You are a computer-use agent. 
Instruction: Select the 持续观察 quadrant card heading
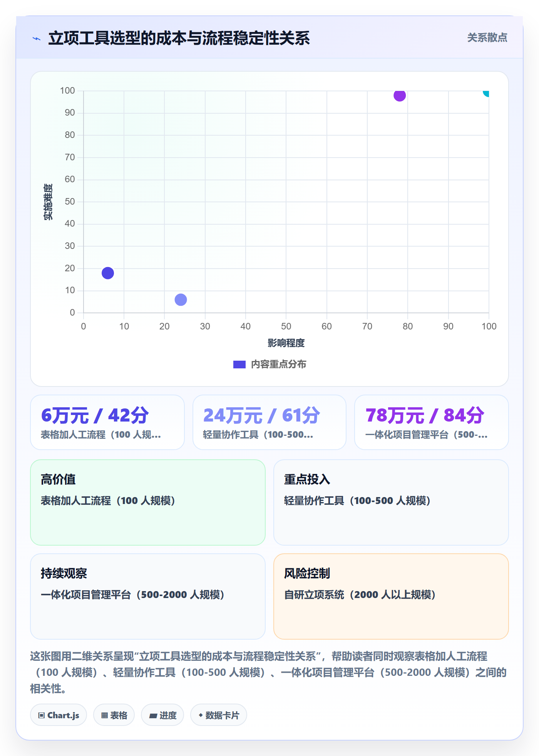coord(64,573)
